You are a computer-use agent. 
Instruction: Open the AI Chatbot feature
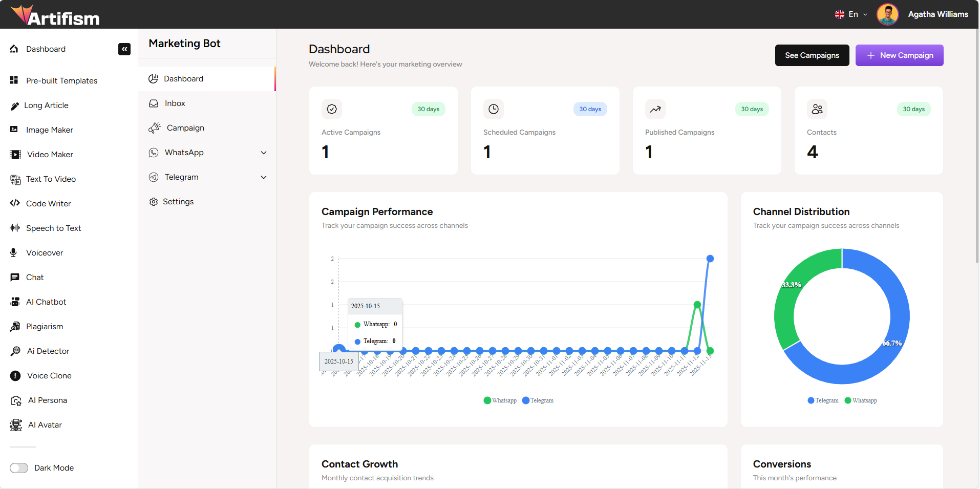point(46,302)
